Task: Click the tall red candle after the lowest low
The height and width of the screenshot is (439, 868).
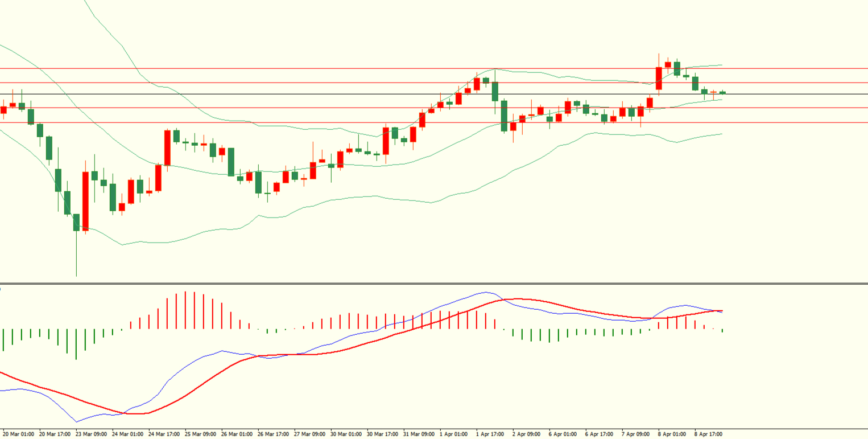Action: (85, 200)
